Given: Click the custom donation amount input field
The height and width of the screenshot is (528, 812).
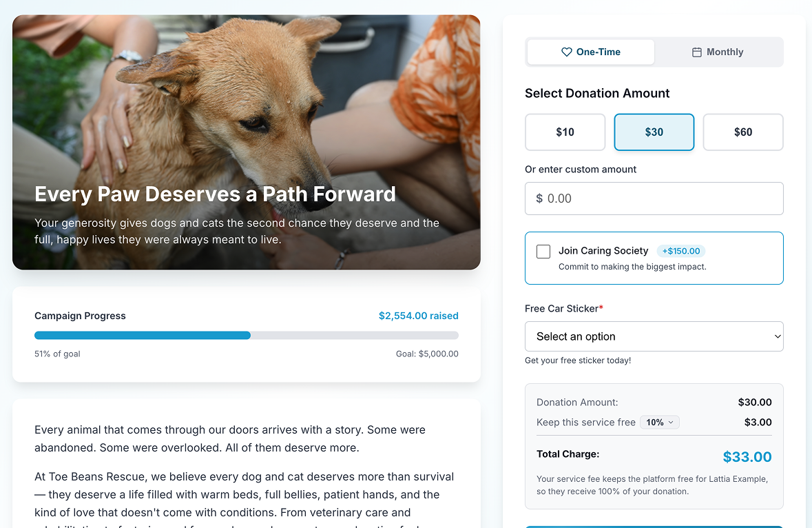Looking at the screenshot, I should click(654, 199).
